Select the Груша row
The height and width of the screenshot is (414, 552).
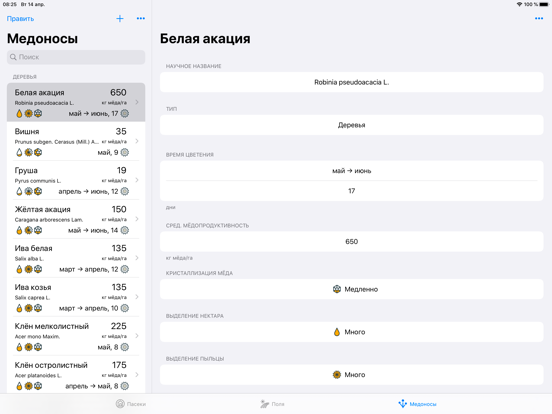pyautogui.click(x=76, y=180)
